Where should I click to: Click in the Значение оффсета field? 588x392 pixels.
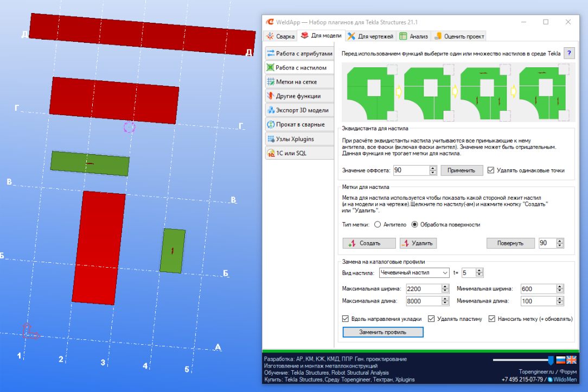(x=411, y=170)
